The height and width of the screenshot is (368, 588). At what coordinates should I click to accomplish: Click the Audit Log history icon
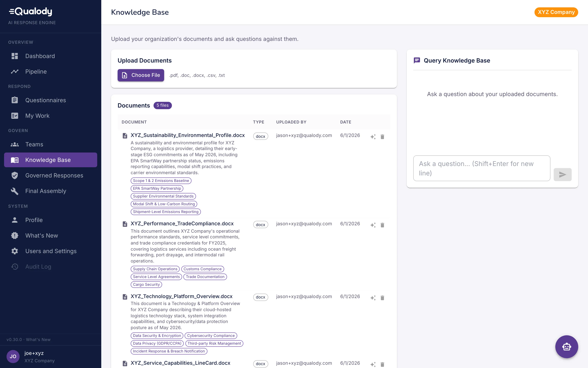pos(14,267)
